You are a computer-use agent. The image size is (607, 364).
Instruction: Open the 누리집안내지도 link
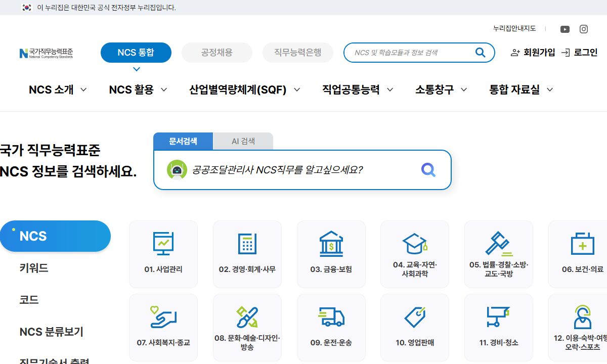tap(514, 29)
